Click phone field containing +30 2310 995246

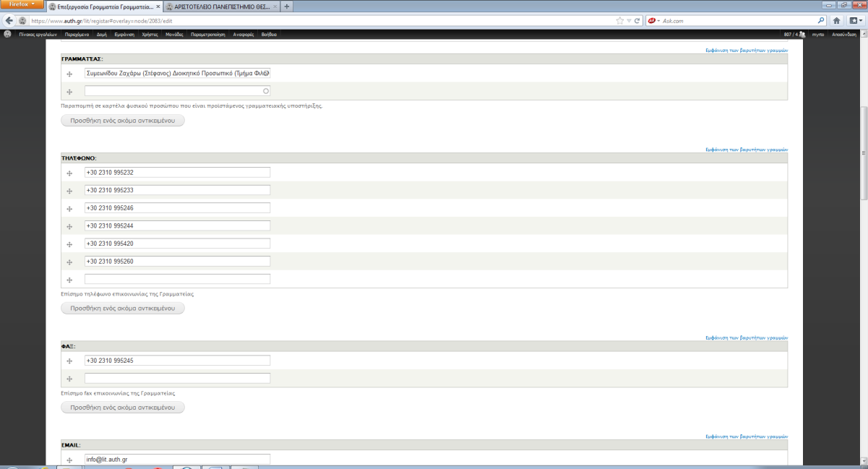click(x=177, y=208)
